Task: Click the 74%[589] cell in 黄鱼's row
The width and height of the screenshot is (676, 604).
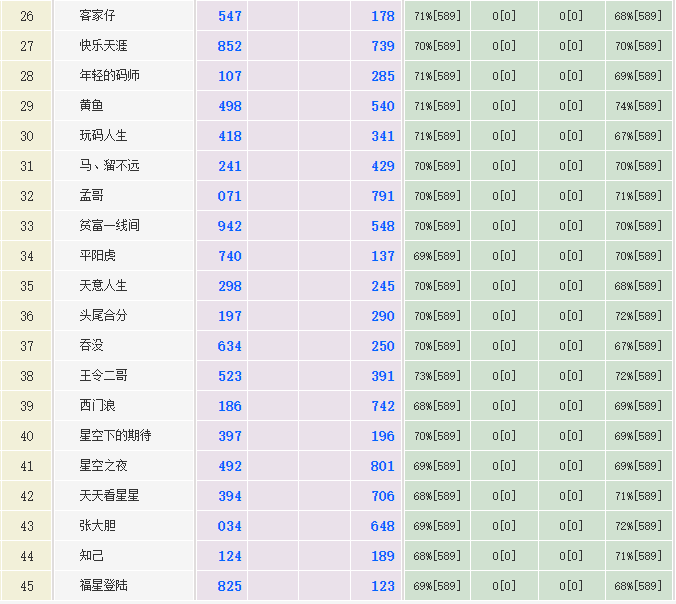Action: tap(638, 106)
